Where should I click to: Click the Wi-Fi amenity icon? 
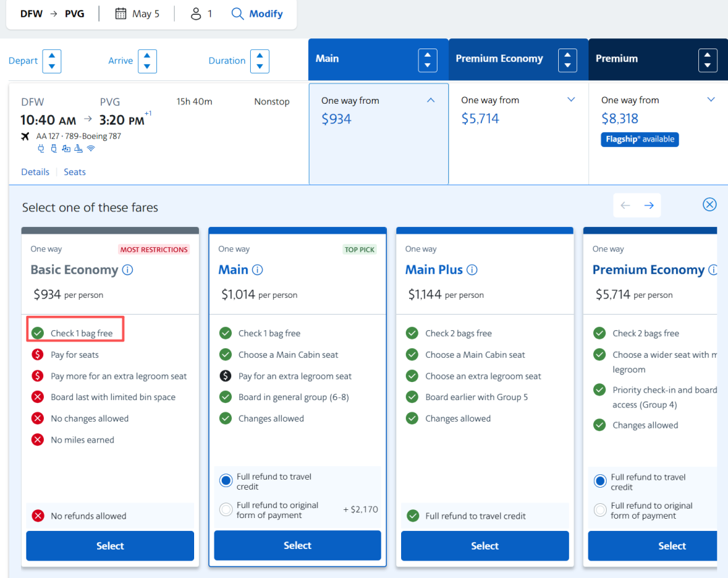pos(91,149)
